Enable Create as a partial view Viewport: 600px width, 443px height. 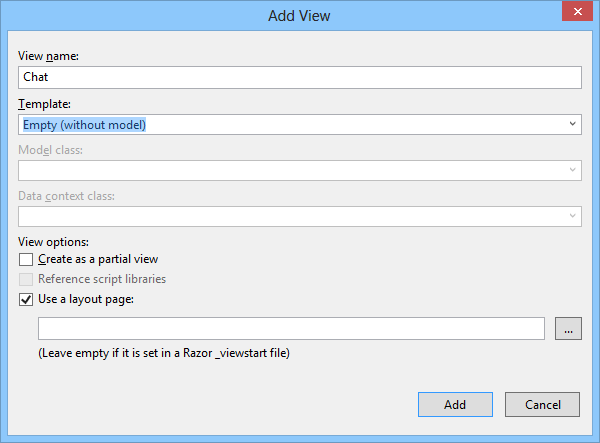(x=26, y=260)
